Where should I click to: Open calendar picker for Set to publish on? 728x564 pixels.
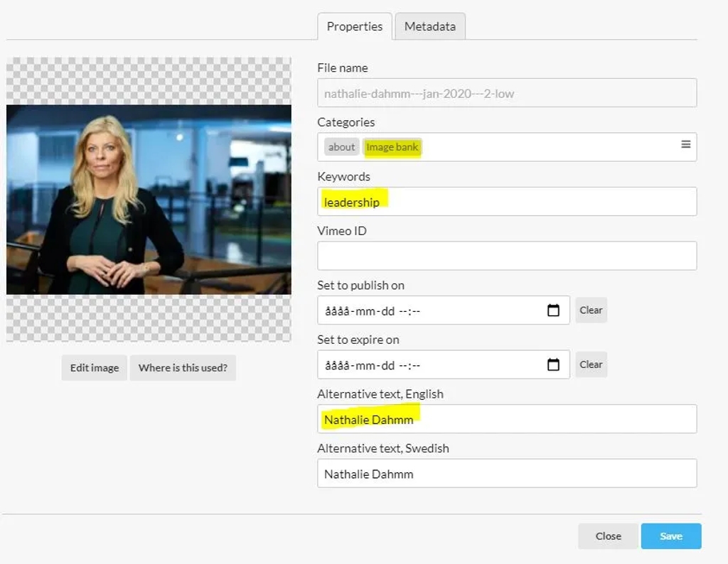click(553, 310)
